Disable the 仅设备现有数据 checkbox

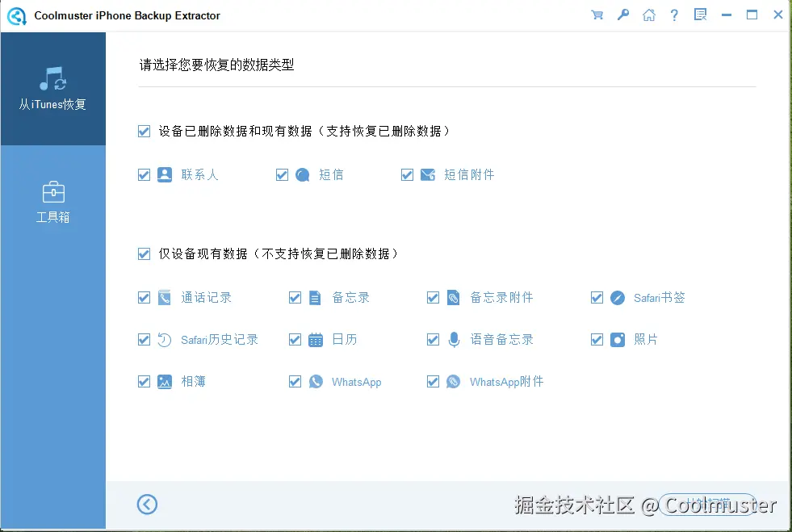[x=144, y=253]
